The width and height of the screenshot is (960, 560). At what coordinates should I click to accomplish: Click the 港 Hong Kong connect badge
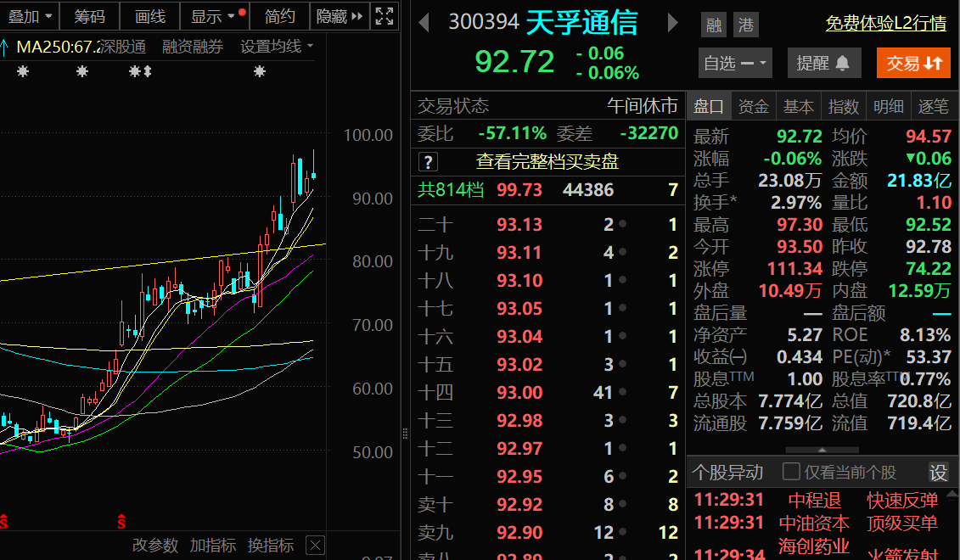click(x=746, y=25)
